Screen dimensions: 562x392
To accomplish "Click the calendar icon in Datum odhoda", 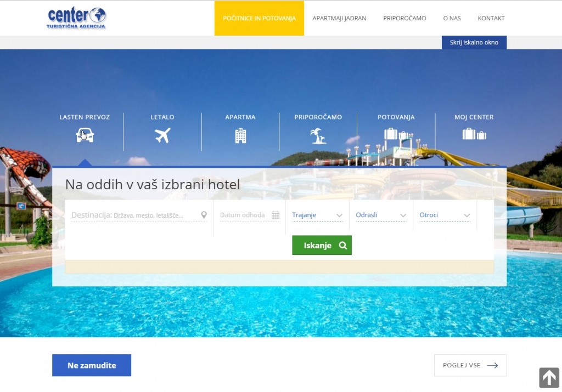I will 276,215.
